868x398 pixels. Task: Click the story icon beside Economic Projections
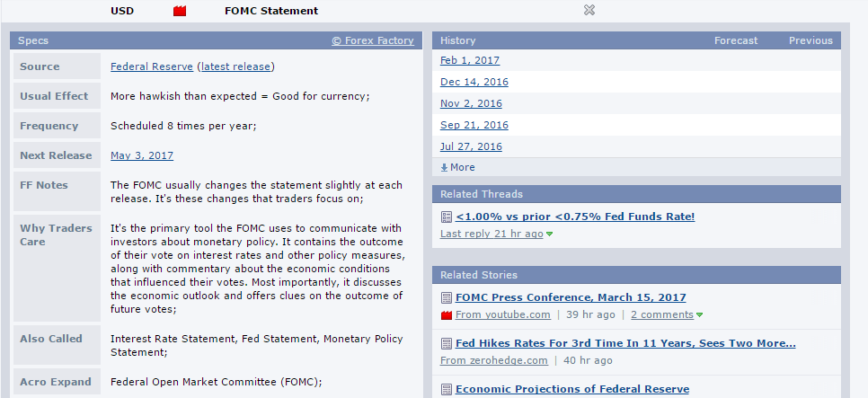click(x=447, y=389)
